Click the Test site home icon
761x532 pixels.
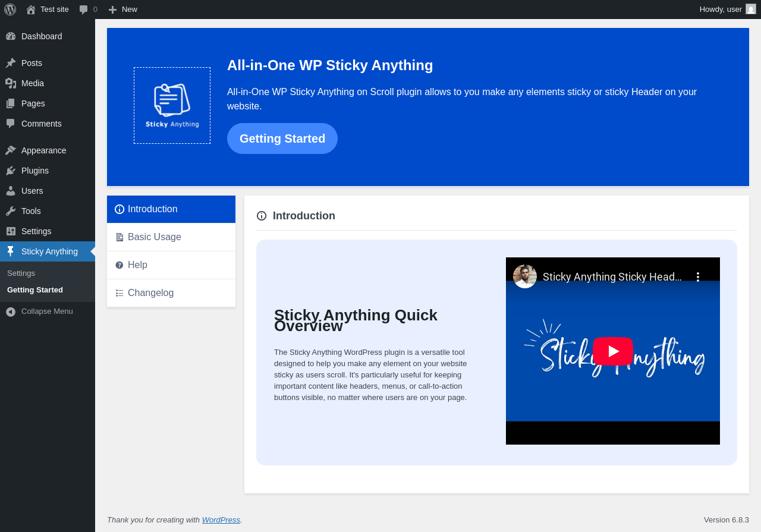pyautogui.click(x=31, y=10)
